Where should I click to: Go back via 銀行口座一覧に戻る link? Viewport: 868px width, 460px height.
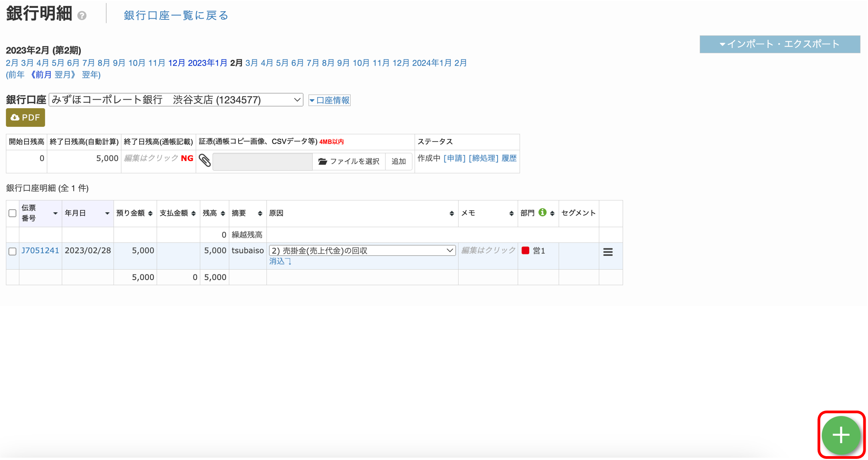coord(176,15)
